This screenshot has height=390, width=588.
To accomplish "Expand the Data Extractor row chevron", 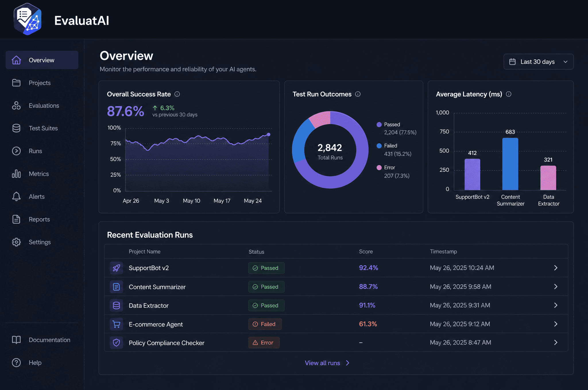I will [x=556, y=305].
